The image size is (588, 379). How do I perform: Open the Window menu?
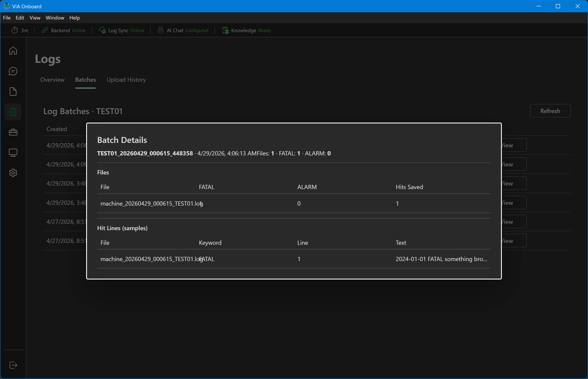(55, 18)
